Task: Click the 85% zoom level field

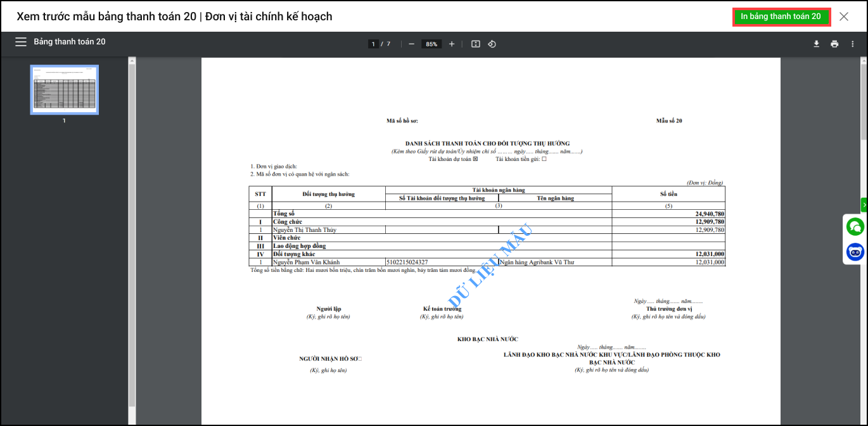Action: click(x=431, y=44)
